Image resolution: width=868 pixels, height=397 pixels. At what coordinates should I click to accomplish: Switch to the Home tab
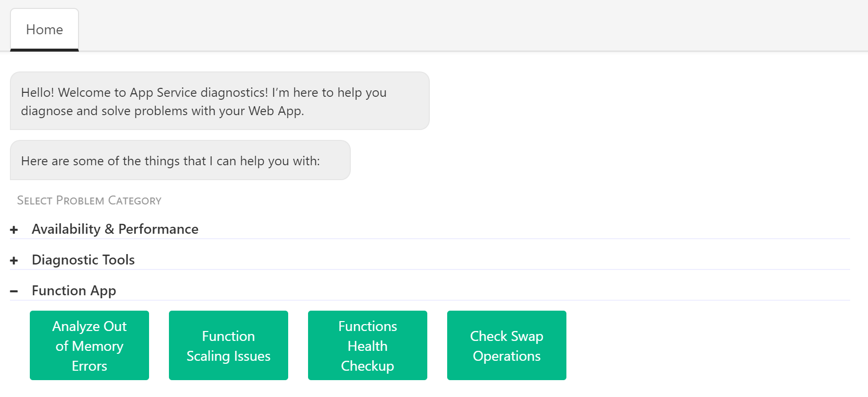(44, 30)
